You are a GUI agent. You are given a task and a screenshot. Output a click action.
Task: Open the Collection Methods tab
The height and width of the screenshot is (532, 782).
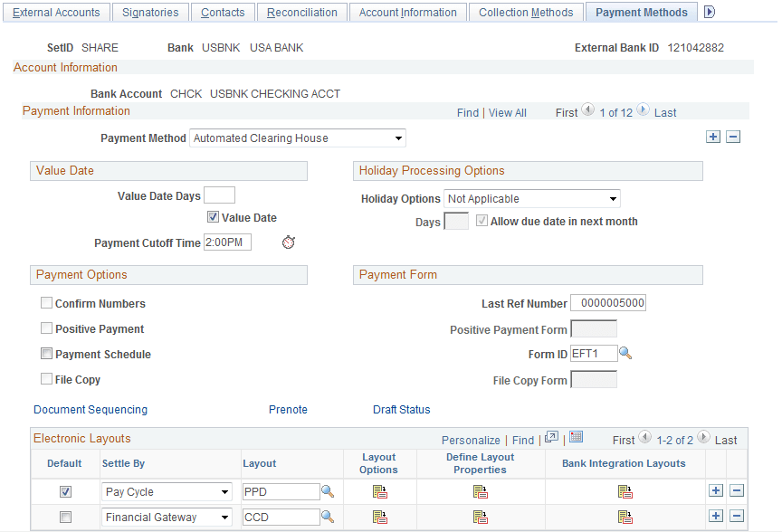click(526, 12)
